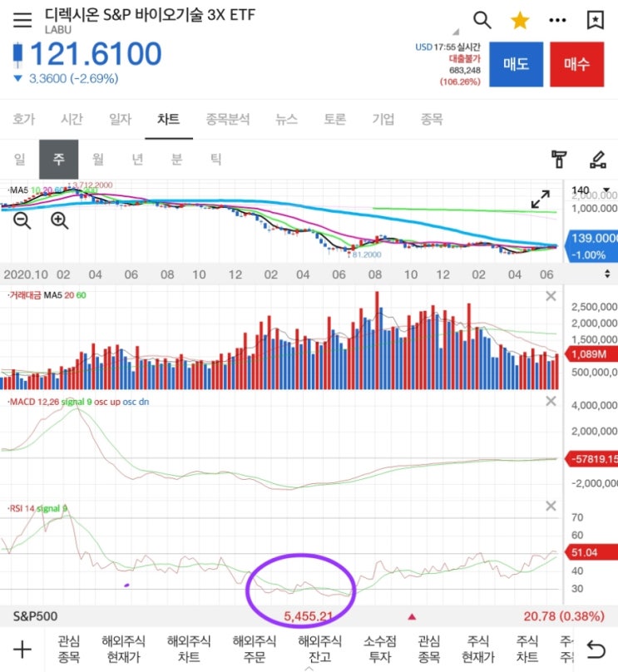The image size is (618, 672).
Task: Select the 월 monthly chart period
Action: (x=98, y=160)
